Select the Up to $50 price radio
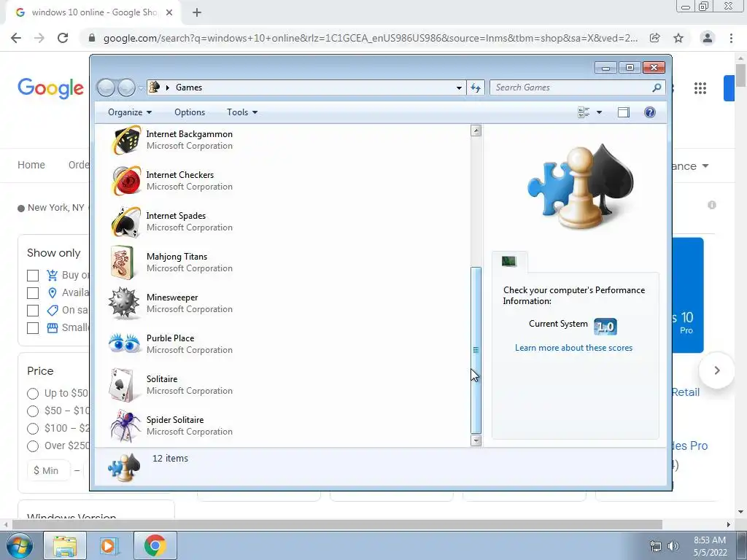This screenshot has height=560, width=747. click(33, 393)
